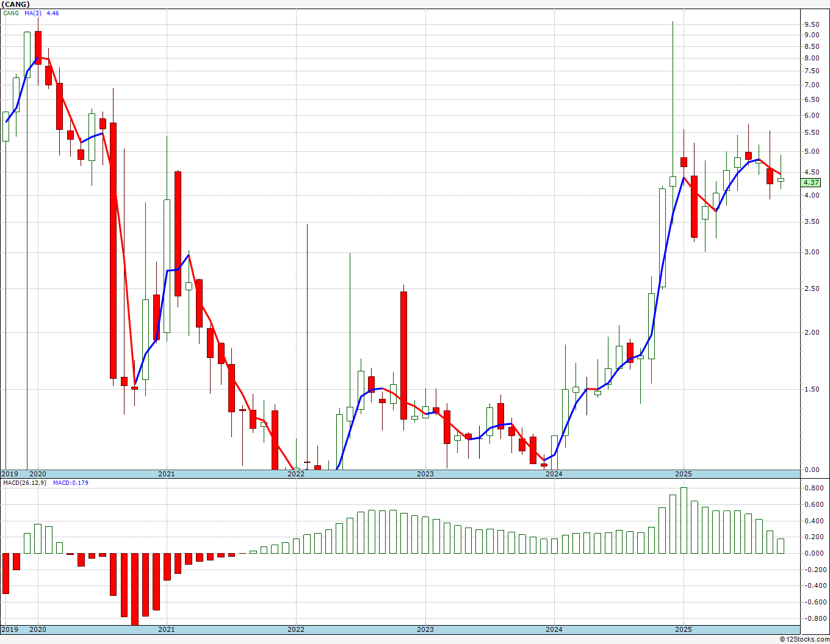Click the 0.800 MACD axis label
The width and height of the screenshot is (830, 644).
tap(813, 488)
